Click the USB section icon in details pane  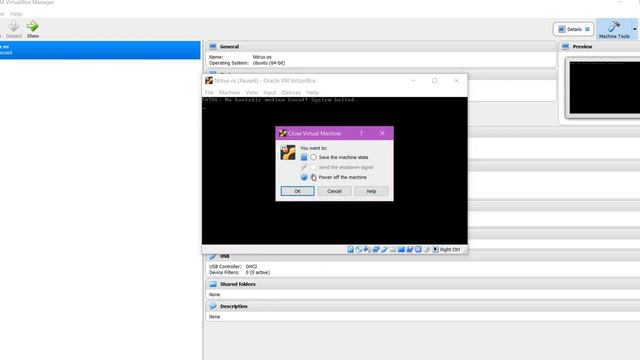[x=213, y=256]
